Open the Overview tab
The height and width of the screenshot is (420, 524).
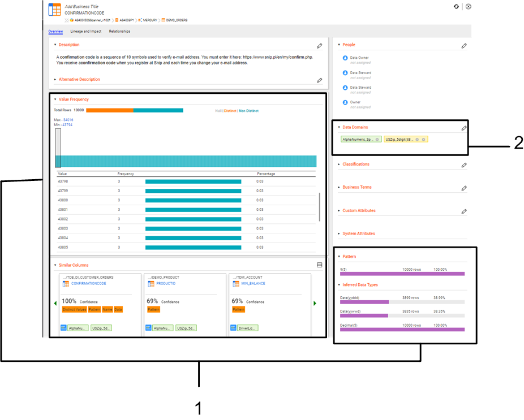[x=55, y=32]
